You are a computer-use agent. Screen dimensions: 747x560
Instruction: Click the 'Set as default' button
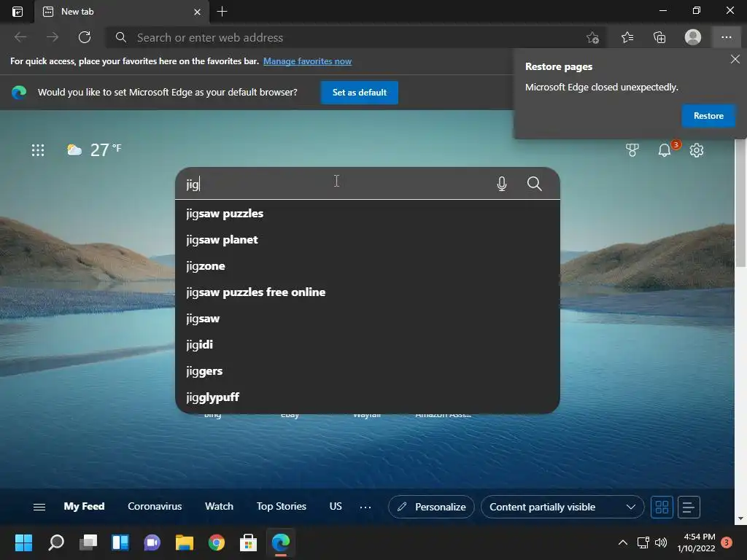tap(359, 93)
